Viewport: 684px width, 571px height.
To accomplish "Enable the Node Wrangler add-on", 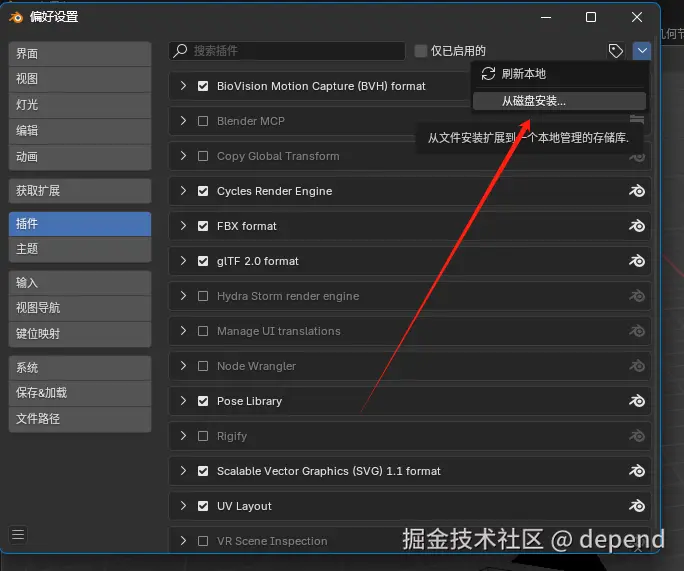I will 203,366.
